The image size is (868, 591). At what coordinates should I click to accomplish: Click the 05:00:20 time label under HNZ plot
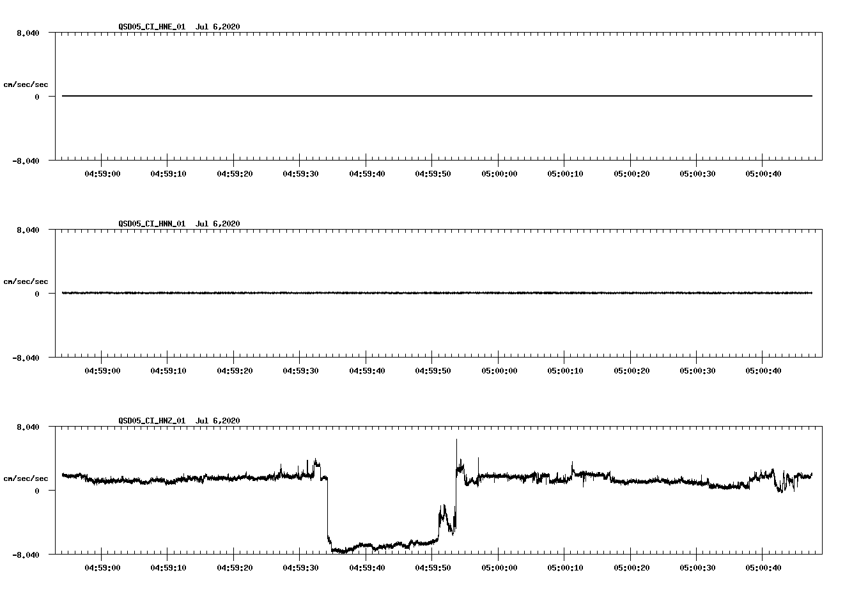click(x=632, y=568)
